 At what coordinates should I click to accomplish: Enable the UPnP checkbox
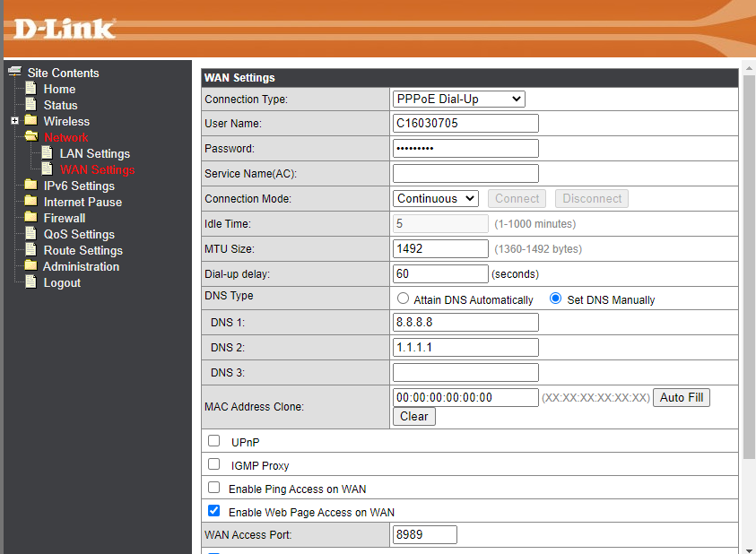click(213, 441)
